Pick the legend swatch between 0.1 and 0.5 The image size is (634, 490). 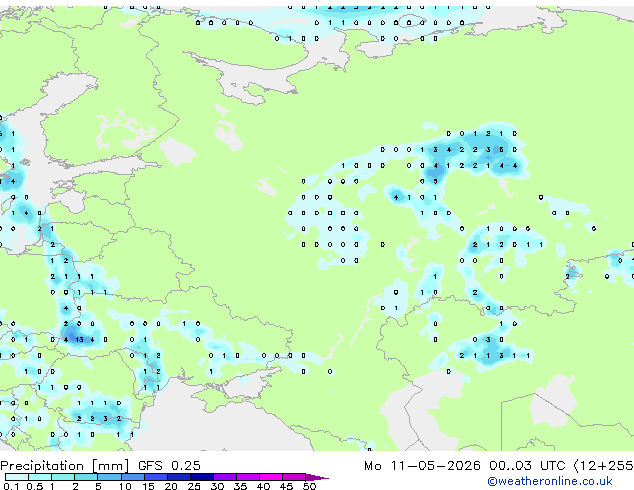(x=17, y=477)
